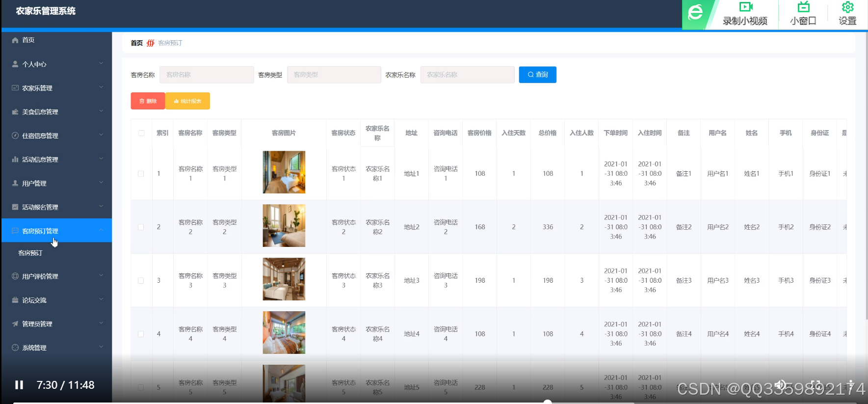
Task: Click the person icon for 个人中心
Action: (x=15, y=64)
